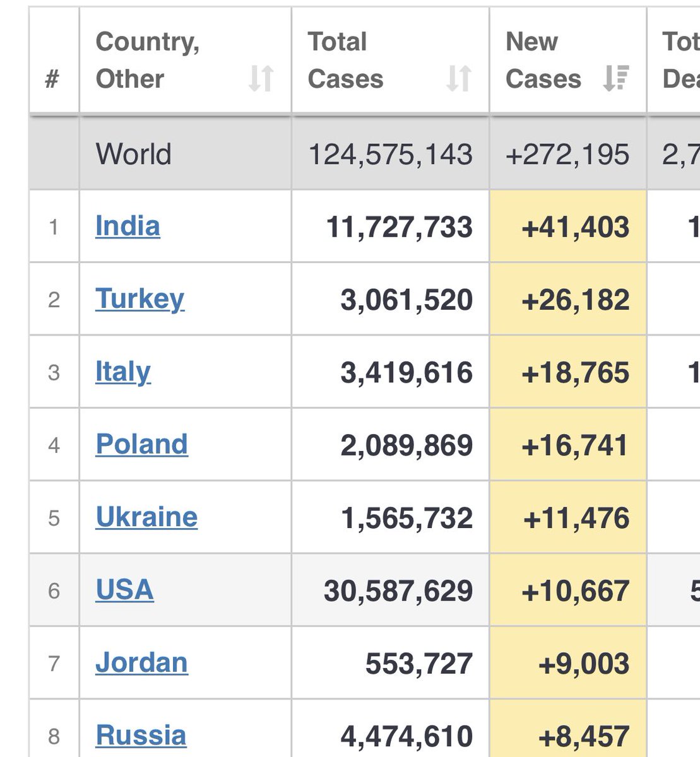Select Turkey total cases 3,061,520
Viewport: 700px width, 757px height.
tap(406, 300)
